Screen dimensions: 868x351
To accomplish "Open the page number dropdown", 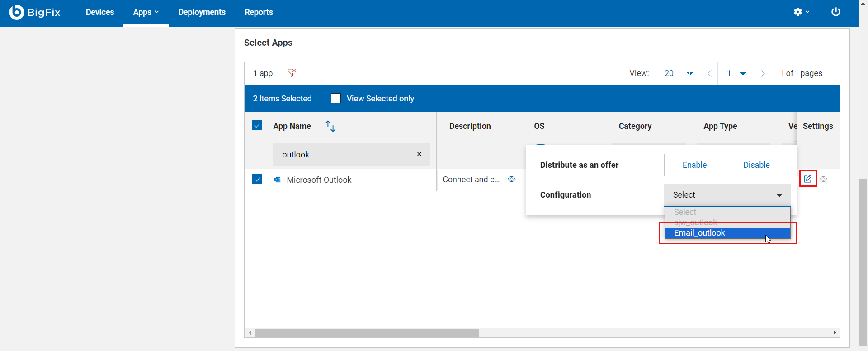I will coord(736,73).
